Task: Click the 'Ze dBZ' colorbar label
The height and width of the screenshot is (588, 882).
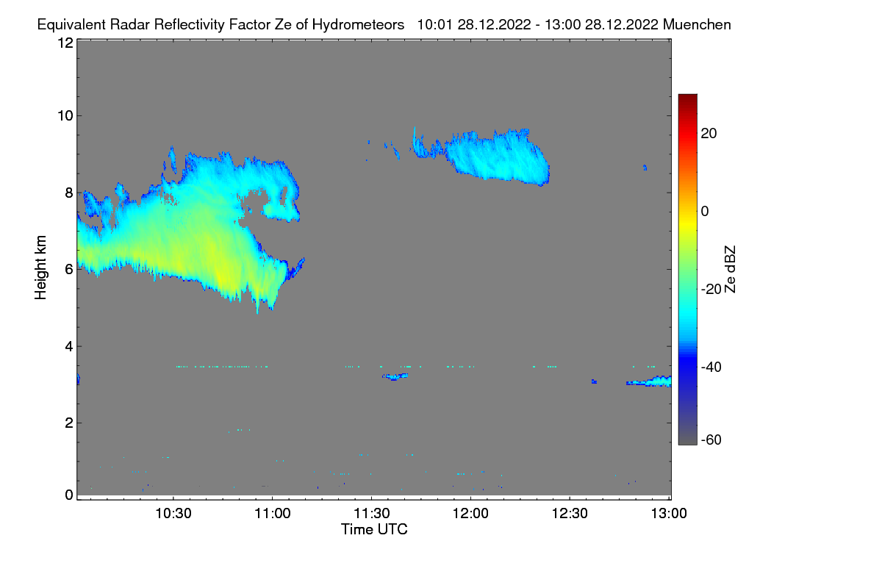Action: click(x=730, y=268)
